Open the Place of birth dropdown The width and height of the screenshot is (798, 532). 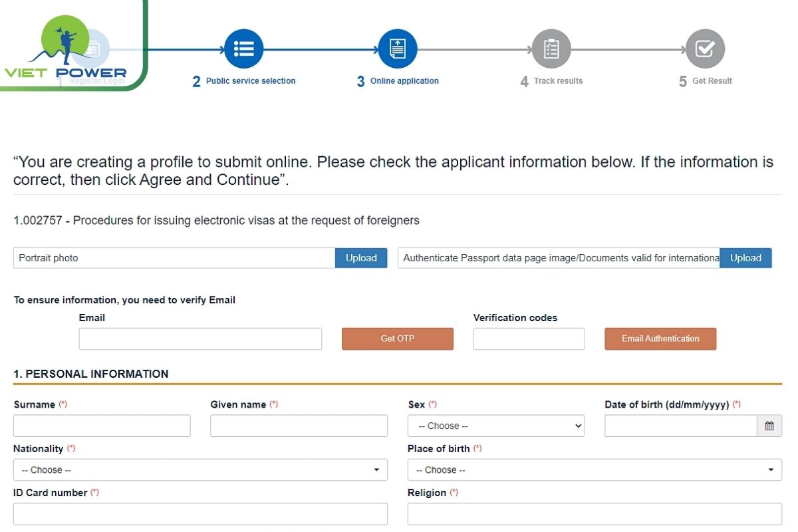pos(594,469)
